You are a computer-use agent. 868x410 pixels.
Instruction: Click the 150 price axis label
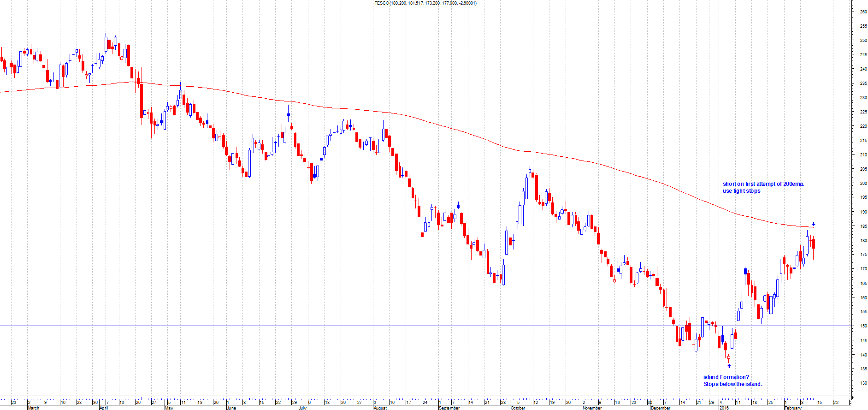pos(862,326)
